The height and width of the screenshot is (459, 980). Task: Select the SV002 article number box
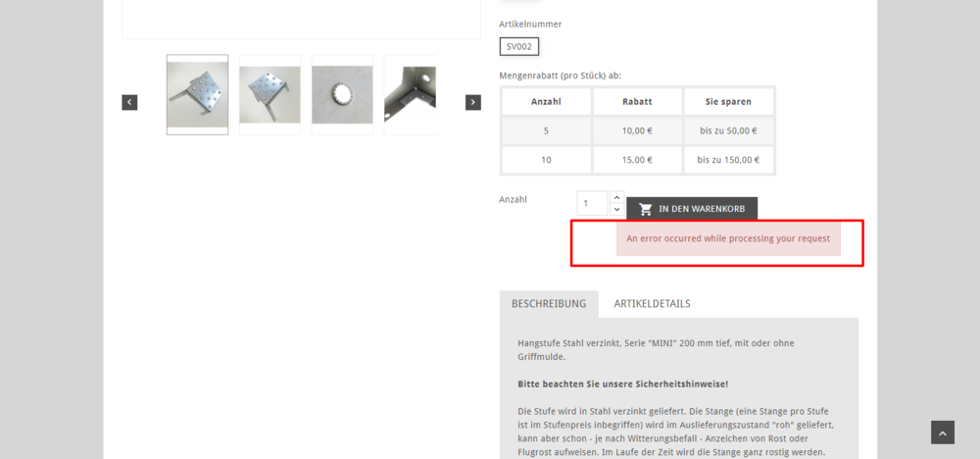pos(518,46)
